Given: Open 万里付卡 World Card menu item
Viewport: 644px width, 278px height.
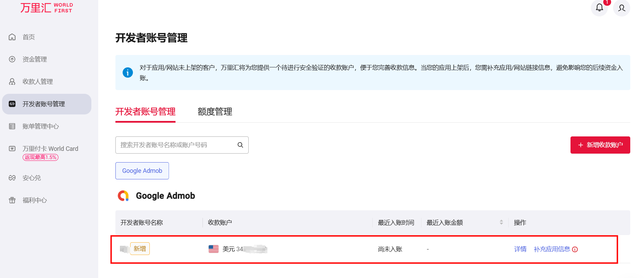Looking at the screenshot, I should point(50,149).
